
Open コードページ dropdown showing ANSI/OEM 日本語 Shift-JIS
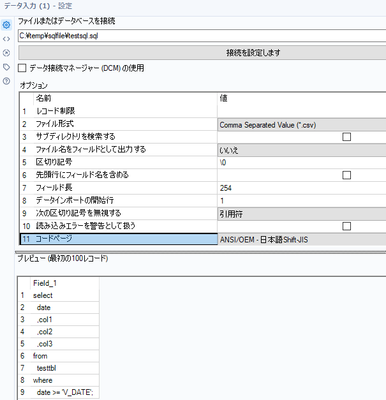coord(302,239)
